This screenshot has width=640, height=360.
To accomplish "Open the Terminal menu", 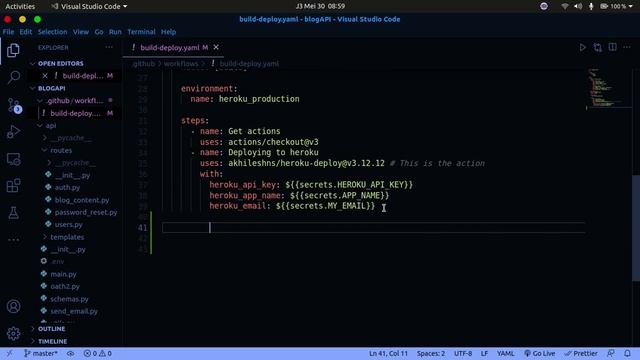I will pyautogui.click(x=141, y=32).
